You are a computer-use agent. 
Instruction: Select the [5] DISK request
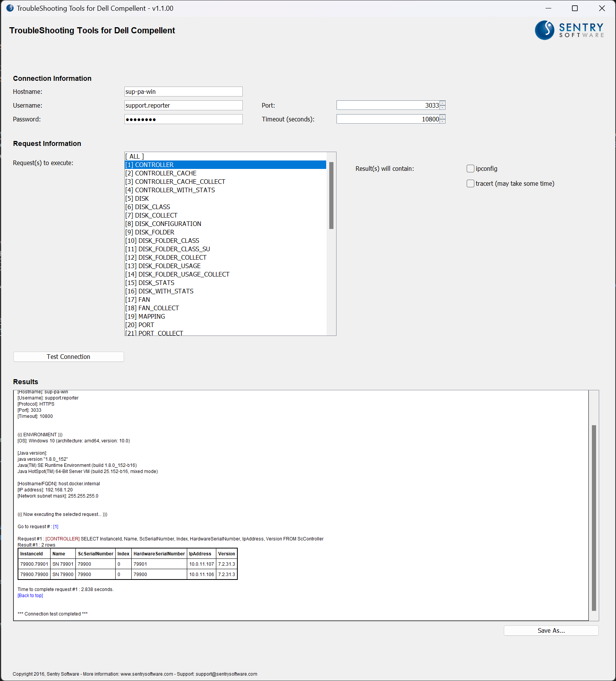pyautogui.click(x=137, y=198)
